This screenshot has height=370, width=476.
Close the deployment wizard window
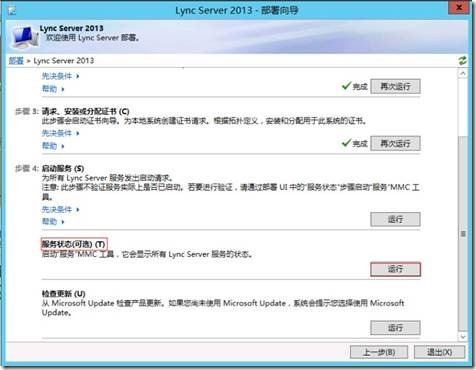click(459, 7)
